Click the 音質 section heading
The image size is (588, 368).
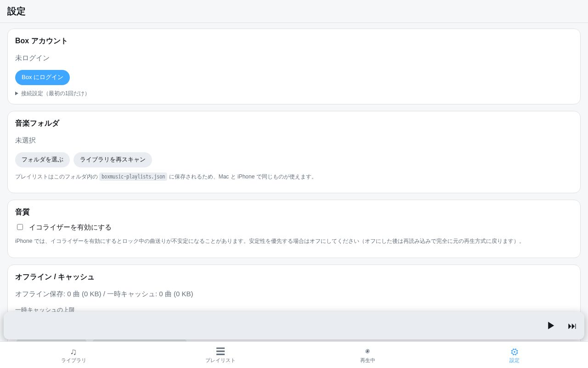click(23, 212)
